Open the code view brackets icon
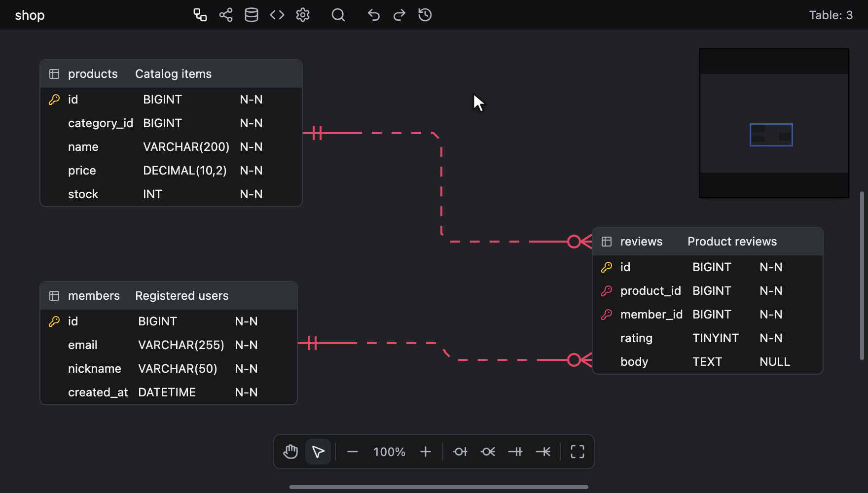The width and height of the screenshot is (868, 493). [x=277, y=15]
